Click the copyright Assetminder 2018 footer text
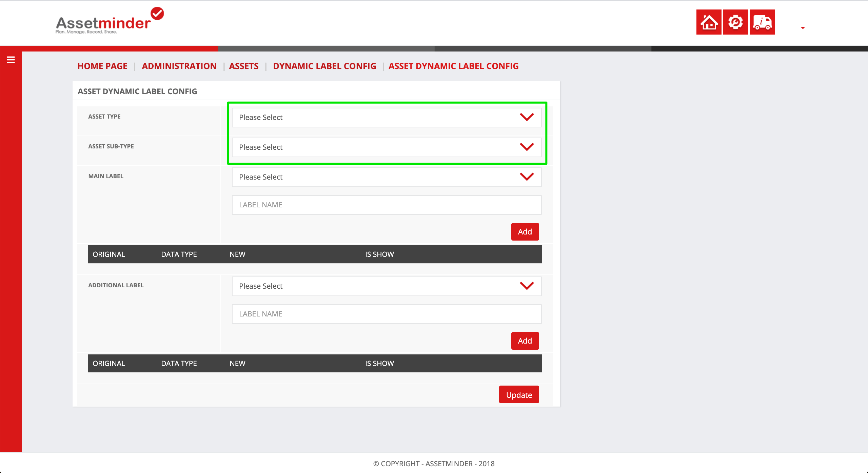868x473 pixels. click(x=434, y=464)
